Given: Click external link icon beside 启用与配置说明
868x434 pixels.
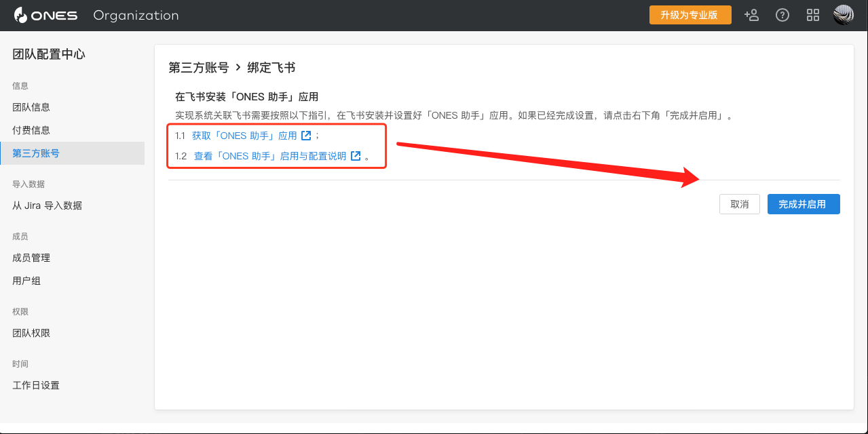Looking at the screenshot, I should pos(356,156).
